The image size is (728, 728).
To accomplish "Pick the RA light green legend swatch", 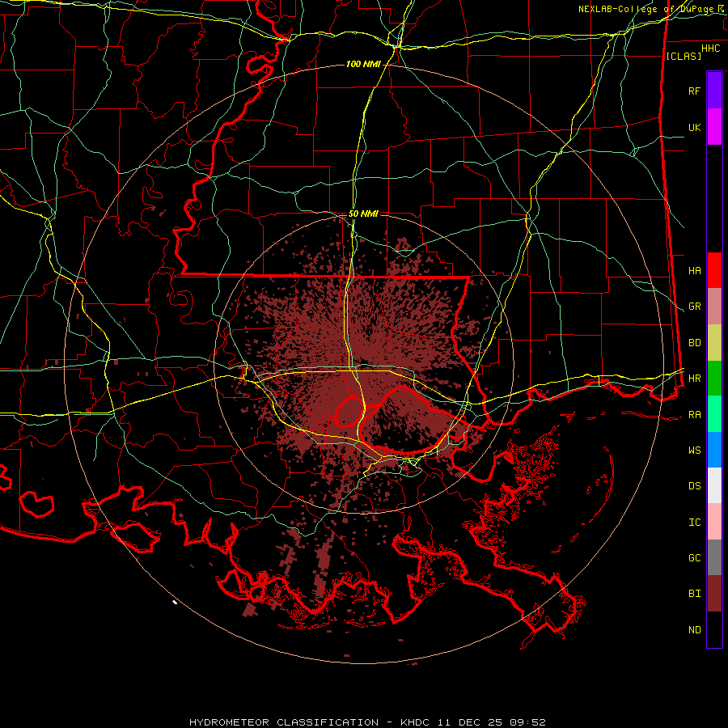I will [714, 414].
